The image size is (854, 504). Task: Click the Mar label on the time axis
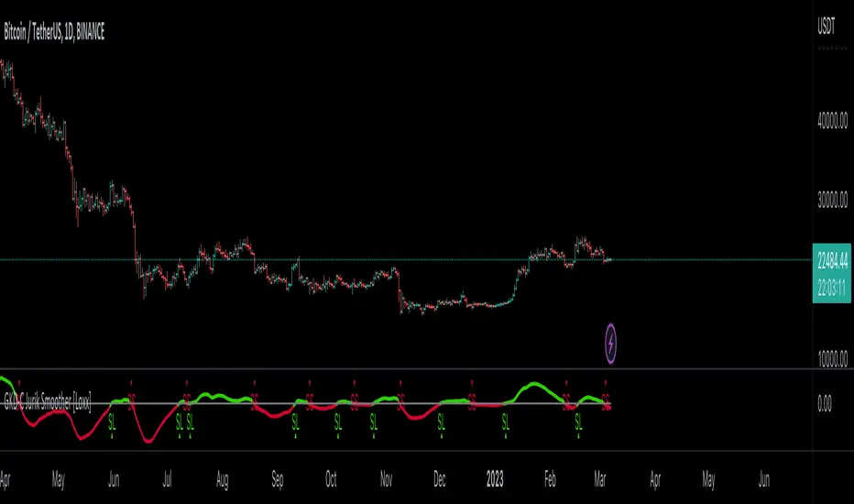coord(599,479)
